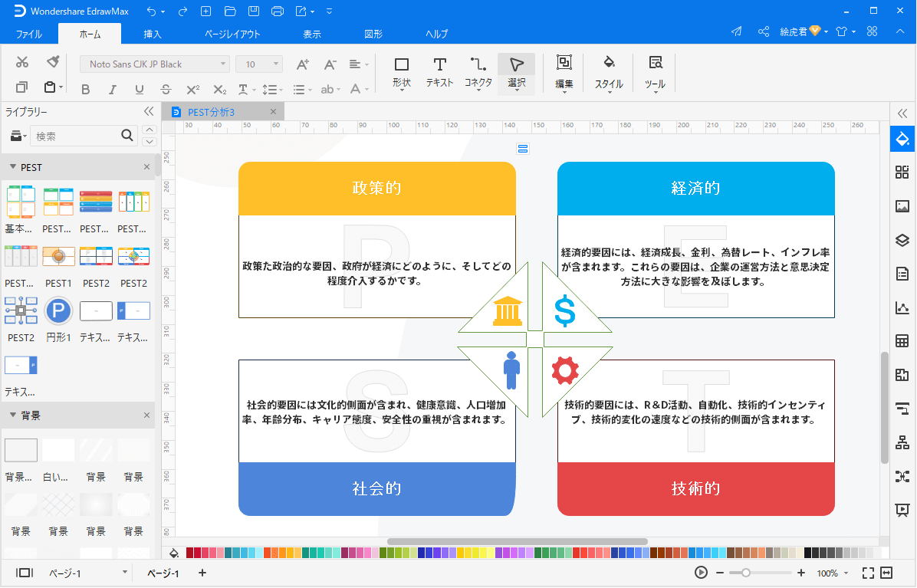Select the Format Painter brush icon
Image resolution: width=917 pixels, height=588 pixels.
53,62
